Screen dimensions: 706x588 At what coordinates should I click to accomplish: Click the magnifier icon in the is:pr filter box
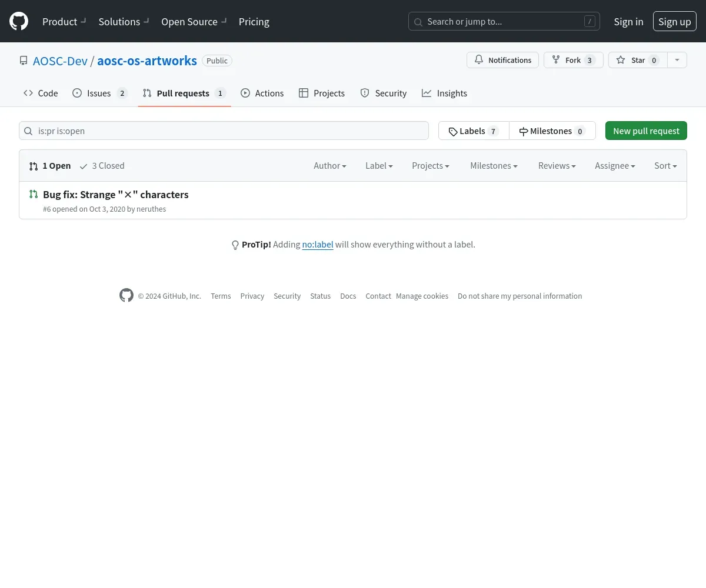pos(28,131)
